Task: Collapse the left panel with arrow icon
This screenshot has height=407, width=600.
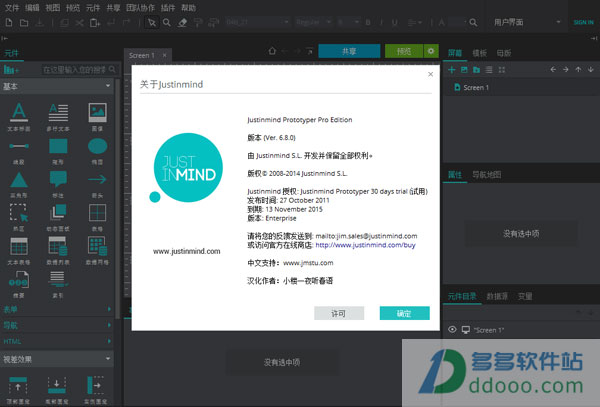Action: pyautogui.click(x=4, y=38)
